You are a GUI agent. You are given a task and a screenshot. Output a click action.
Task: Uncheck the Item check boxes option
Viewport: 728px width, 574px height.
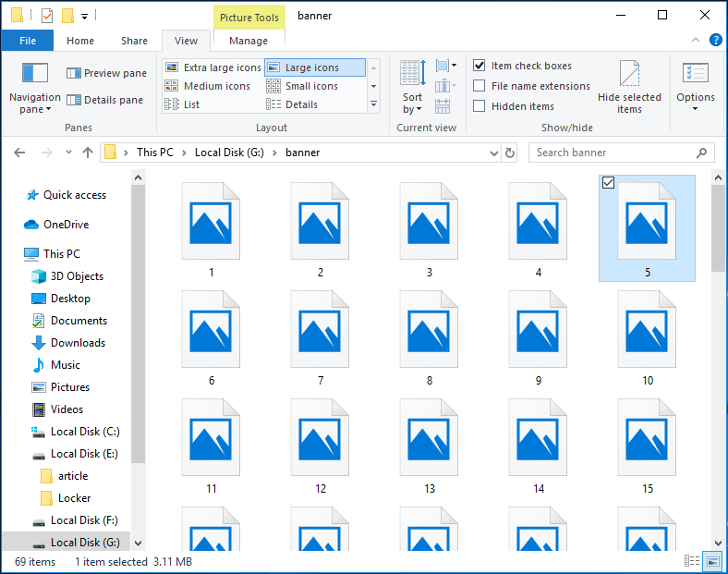coord(479,66)
